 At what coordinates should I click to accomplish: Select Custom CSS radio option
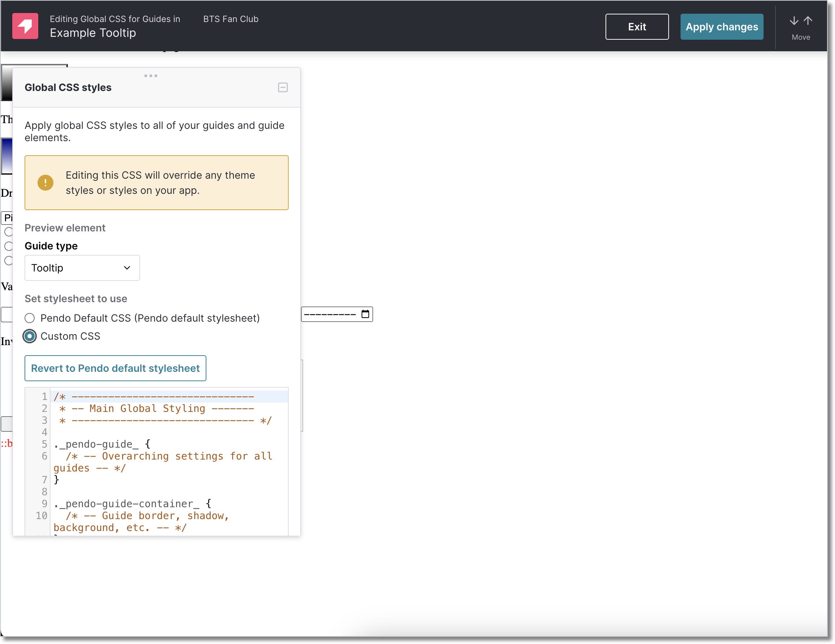click(30, 336)
